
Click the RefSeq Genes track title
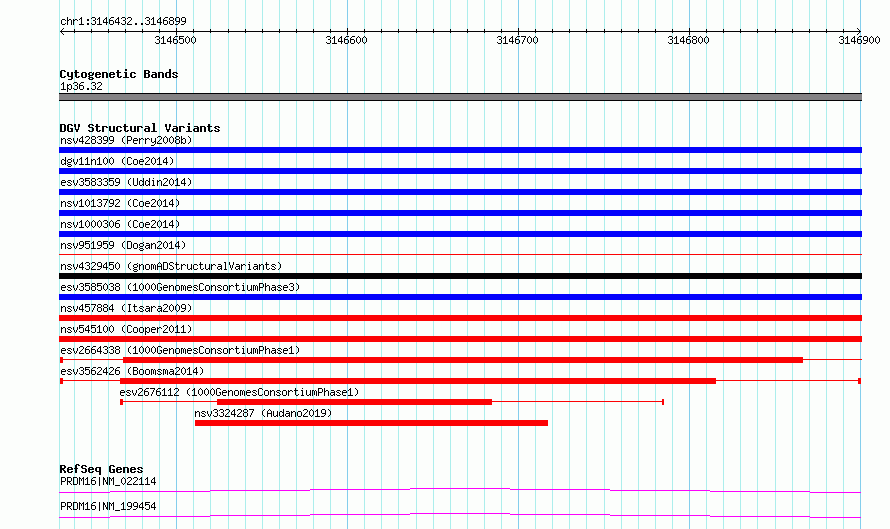101,469
